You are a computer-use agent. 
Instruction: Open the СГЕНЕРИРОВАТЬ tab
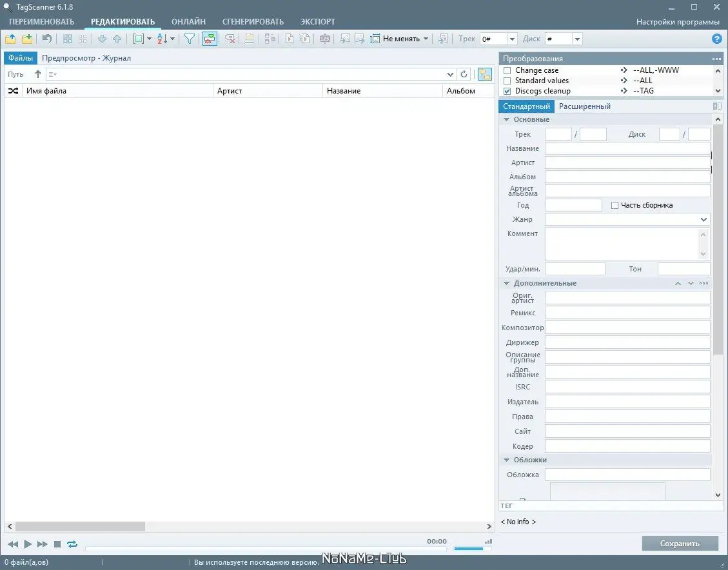(x=253, y=22)
